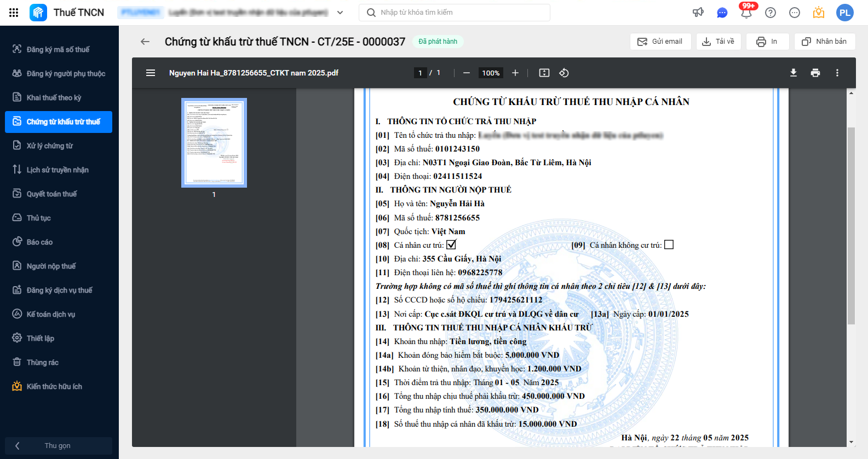Click the scrollbar down arrow in PDF viewer
The height and width of the screenshot is (459, 868).
(x=851, y=442)
